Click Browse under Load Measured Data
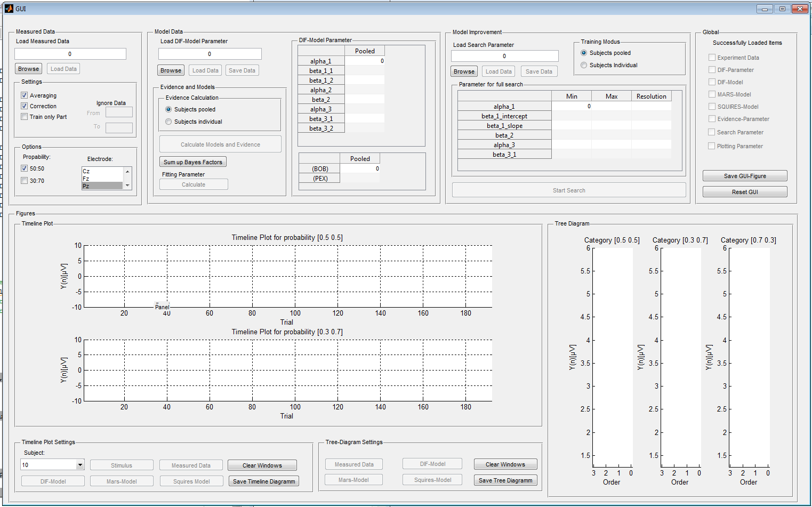This screenshot has height=507, width=812. click(29, 69)
